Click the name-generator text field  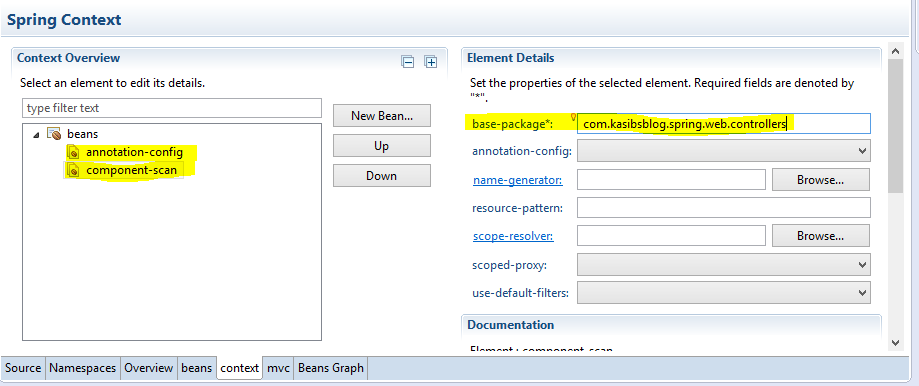click(x=671, y=180)
